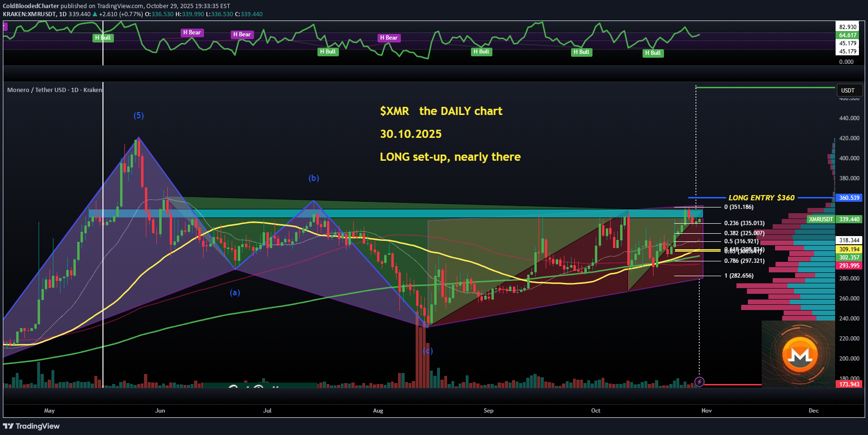This screenshot has width=868, height=435.
Task: Click the blue 360.539 LONG ENTRY price flag
Action: pos(850,197)
